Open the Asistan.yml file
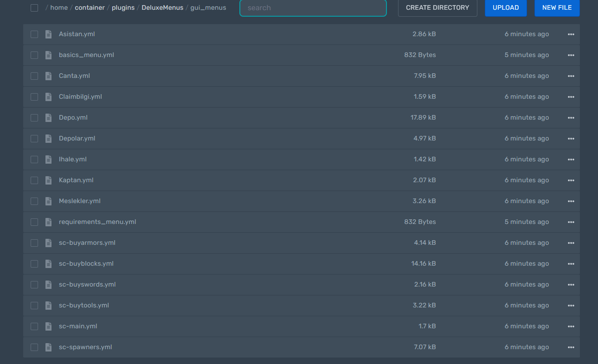The image size is (598, 364). click(x=77, y=34)
